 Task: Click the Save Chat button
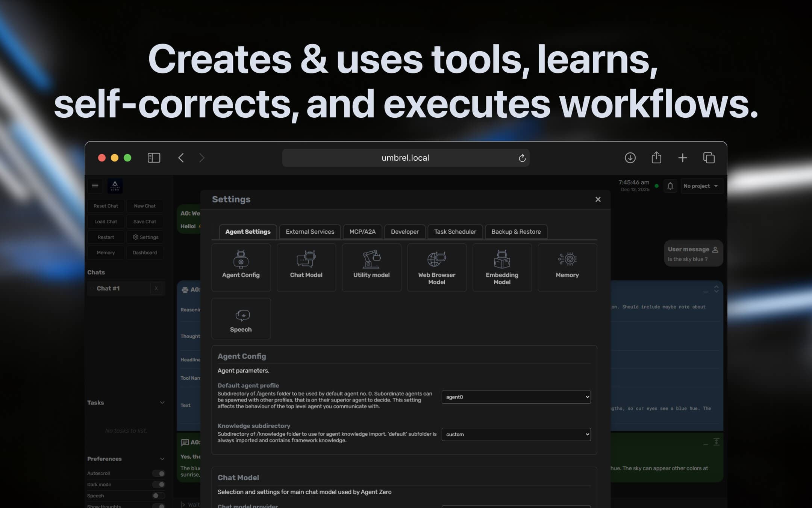[145, 222]
